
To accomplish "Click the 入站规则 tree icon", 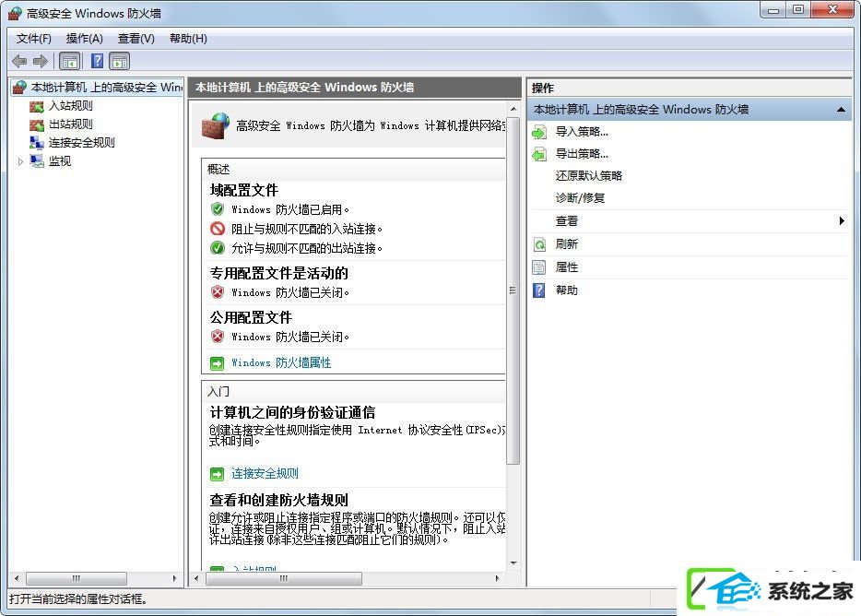I will (x=36, y=106).
